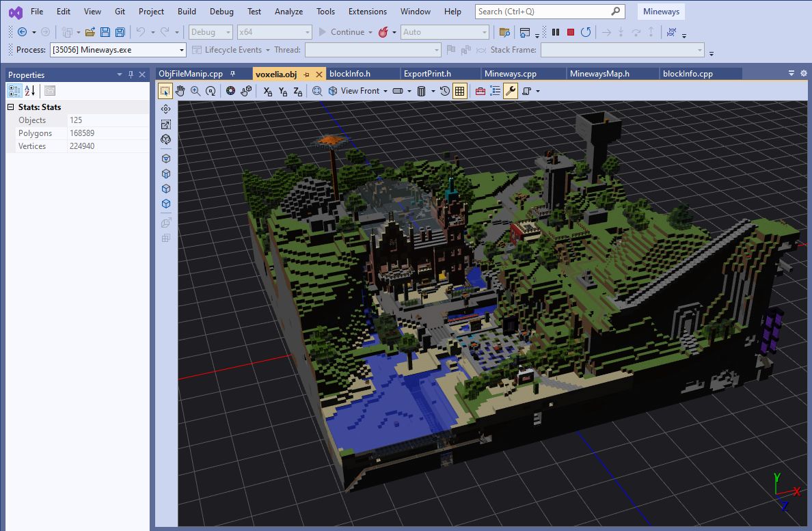
Task: Switch to the blockInfo.h tab
Action: coord(350,74)
